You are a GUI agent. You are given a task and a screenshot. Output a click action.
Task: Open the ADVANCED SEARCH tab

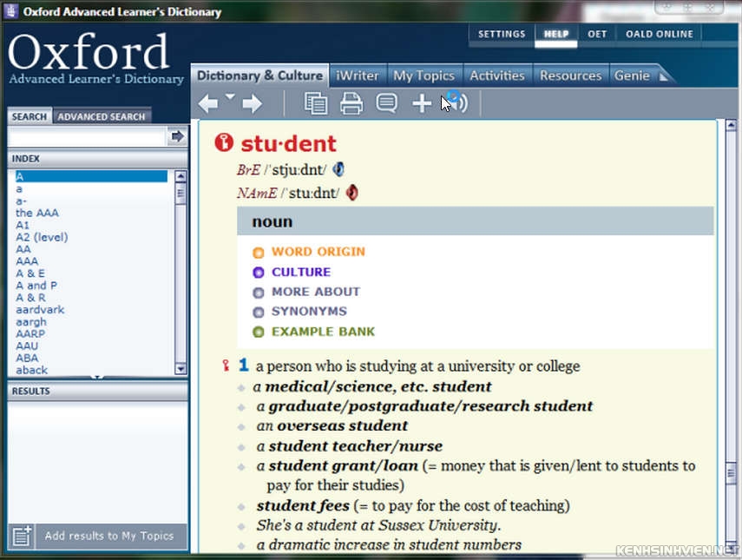point(102,115)
